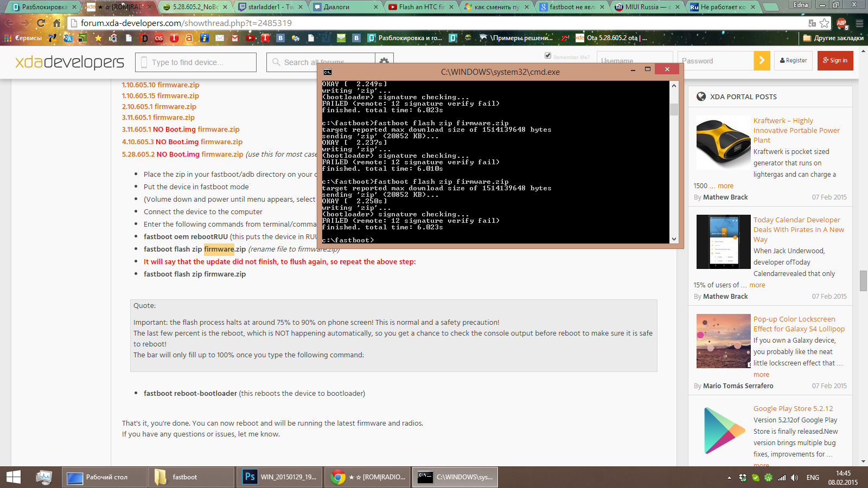Image resolution: width=868 pixels, height=488 pixels.
Task: Reload the page with the refresh icon
Action: (x=41, y=23)
